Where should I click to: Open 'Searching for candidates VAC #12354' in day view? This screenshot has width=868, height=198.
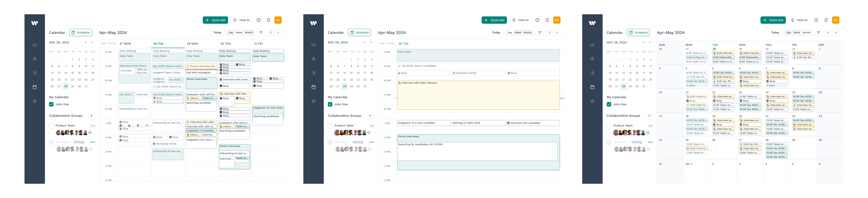pos(477,152)
